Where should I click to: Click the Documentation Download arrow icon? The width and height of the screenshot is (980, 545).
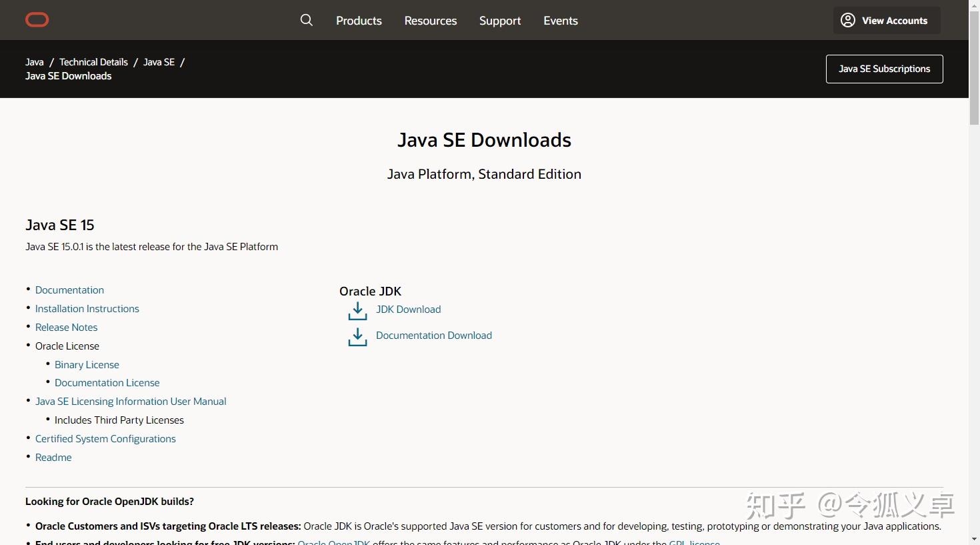point(357,336)
